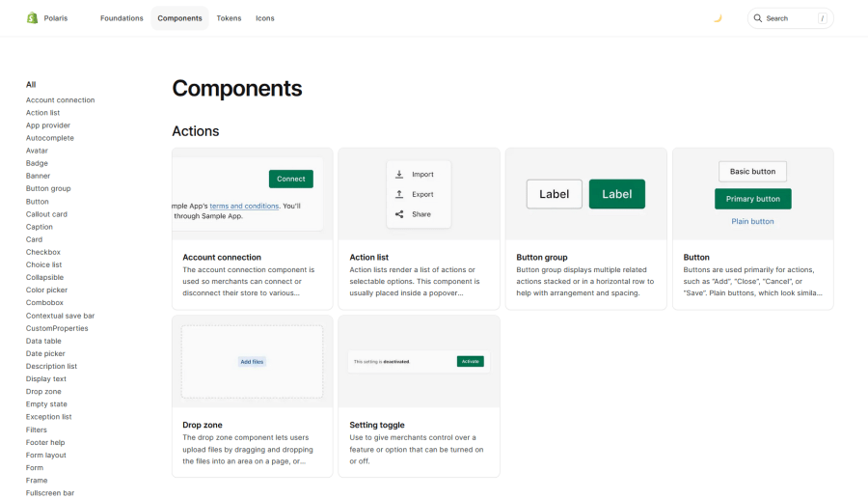The image size is (868, 499).
Task: Open Autocomplete in the sidebar
Action: 50,138
